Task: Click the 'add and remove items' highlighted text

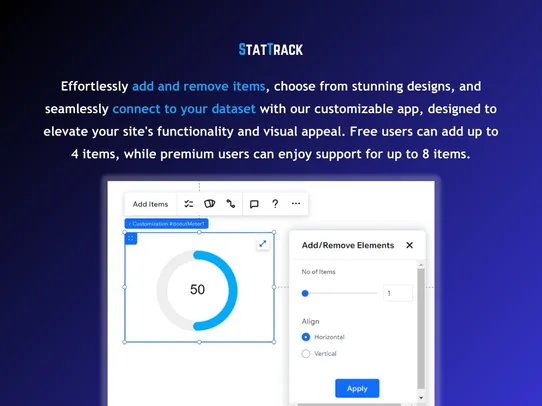Action: pyautogui.click(x=199, y=86)
